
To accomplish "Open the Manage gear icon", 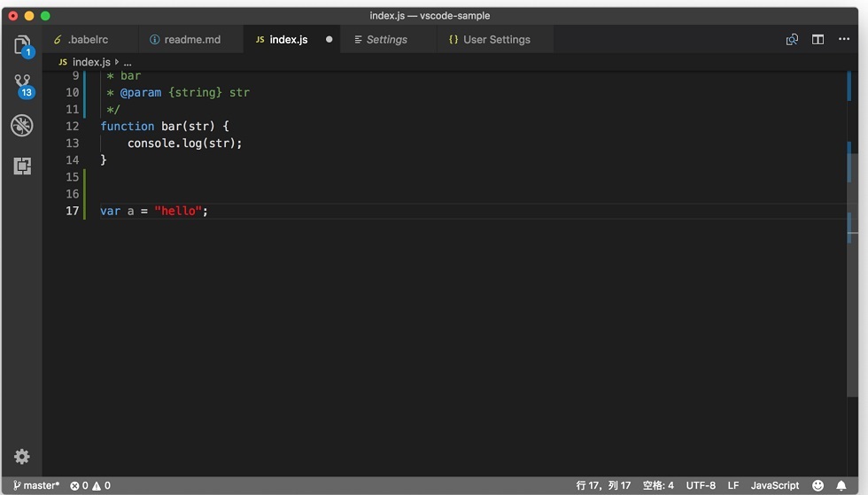I will [21, 456].
